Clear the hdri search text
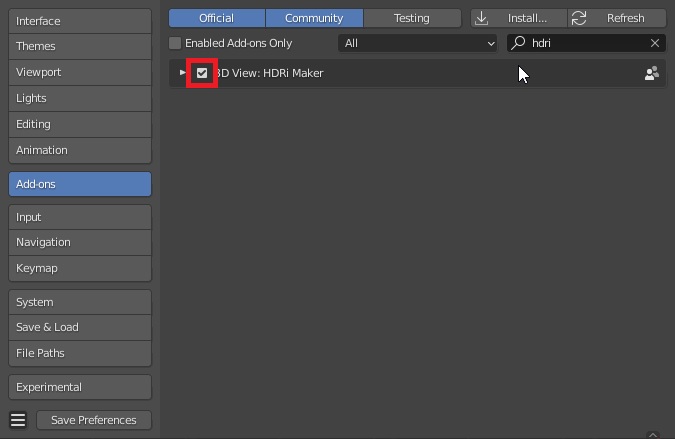The image size is (675, 439). tap(655, 43)
